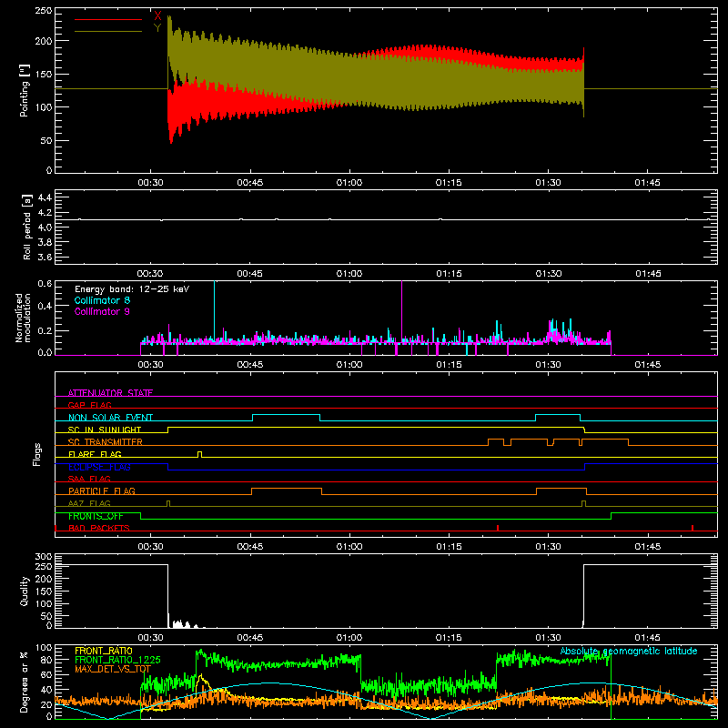Image resolution: width=728 pixels, height=728 pixels.
Task: Click the 'PARTICLE_FLAG' label
Action: pyautogui.click(x=102, y=490)
